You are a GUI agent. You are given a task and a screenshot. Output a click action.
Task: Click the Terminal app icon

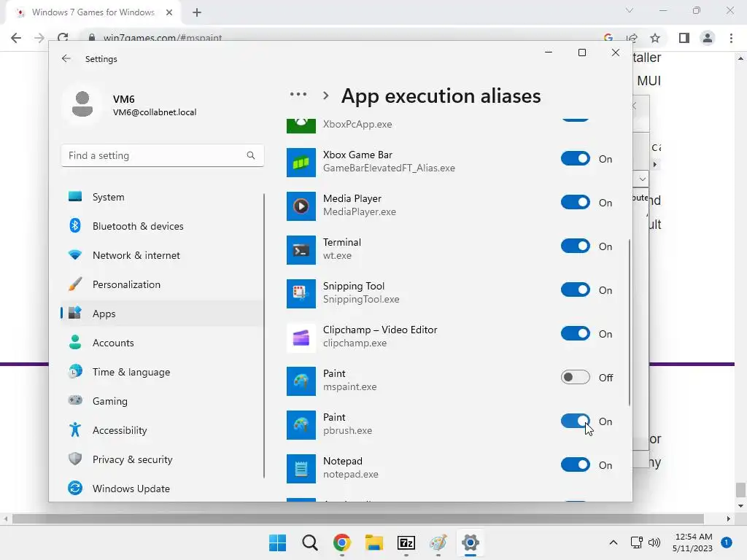click(301, 250)
